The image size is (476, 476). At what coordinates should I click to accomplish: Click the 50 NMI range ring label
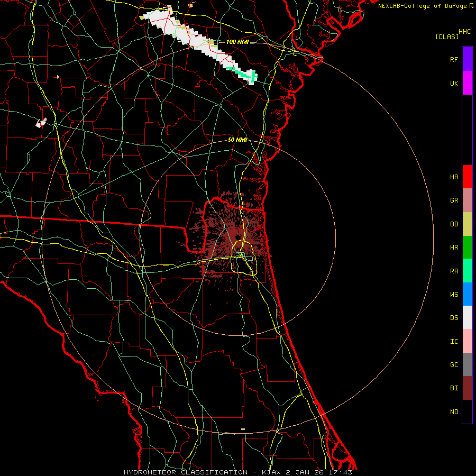(237, 140)
